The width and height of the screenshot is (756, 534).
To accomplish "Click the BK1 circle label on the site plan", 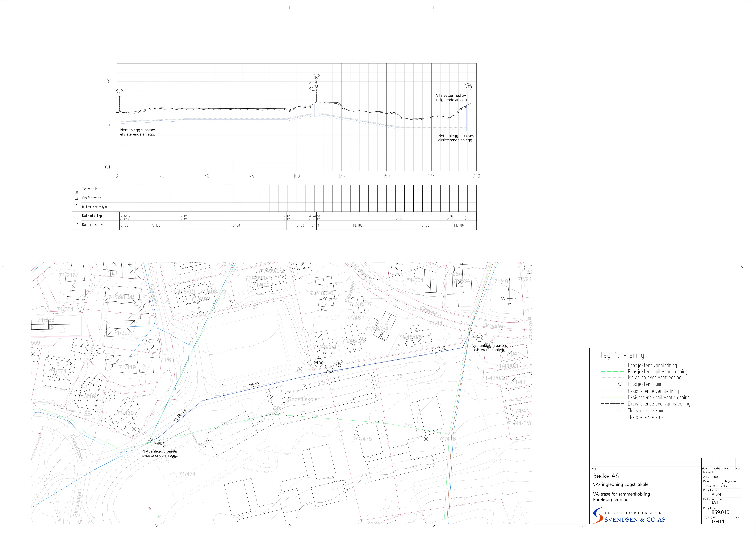I will (x=339, y=363).
